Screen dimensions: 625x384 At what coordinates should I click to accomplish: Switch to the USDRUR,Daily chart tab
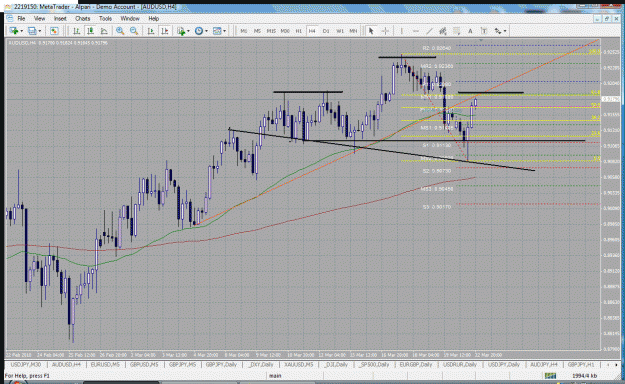(x=460, y=364)
